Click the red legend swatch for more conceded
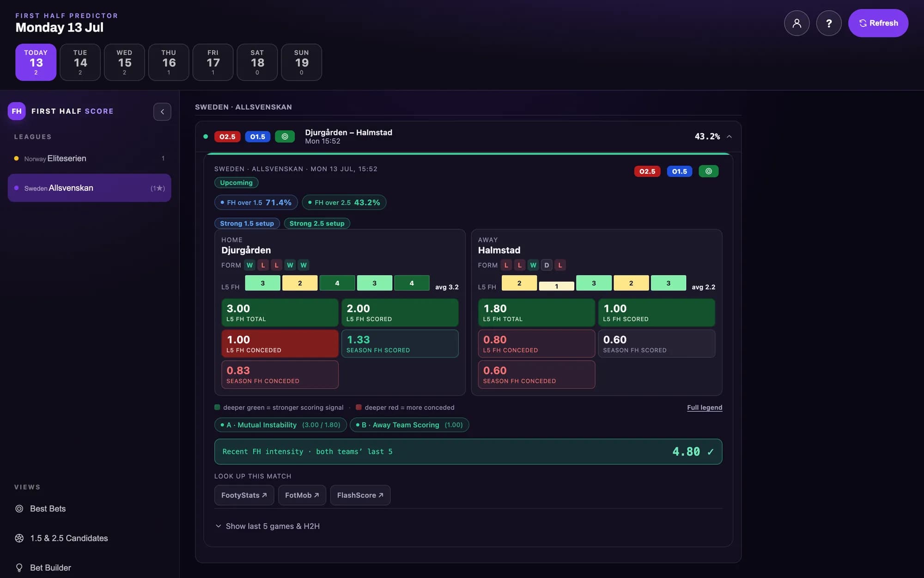The width and height of the screenshot is (924, 578). 359,407
